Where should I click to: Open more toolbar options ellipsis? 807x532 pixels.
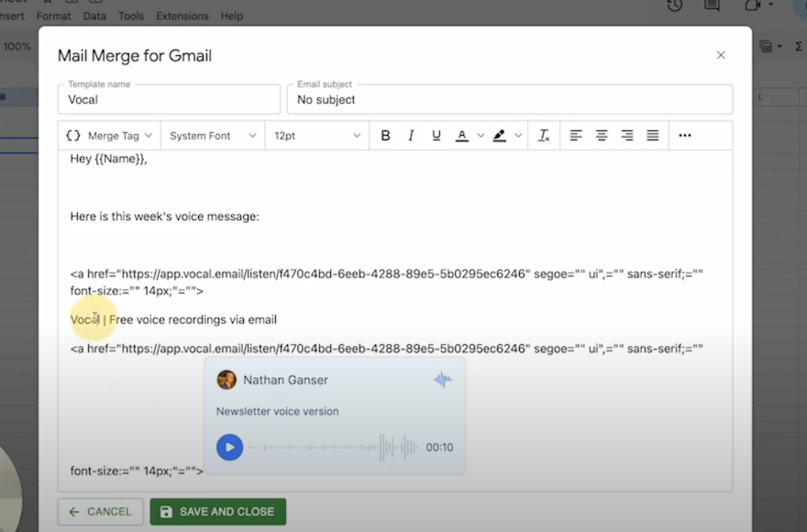684,136
